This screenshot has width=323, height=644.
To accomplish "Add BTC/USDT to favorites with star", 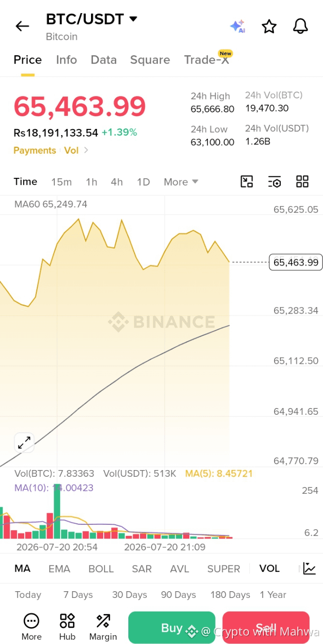I will point(269,26).
